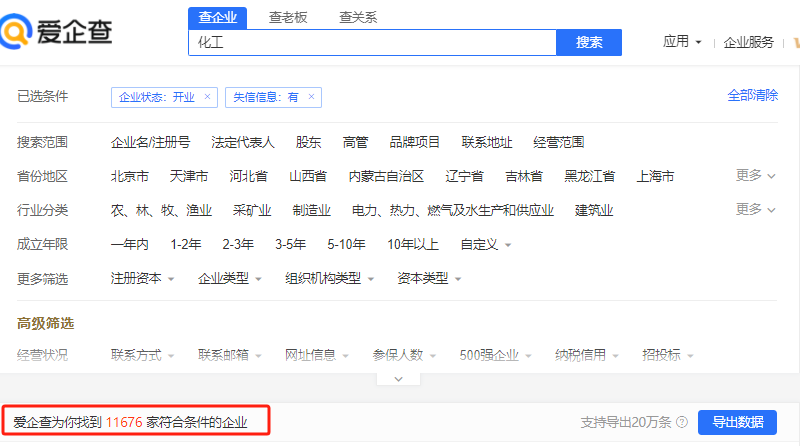
Task: Remove the 失信信息: 有 filter tag
Action: coord(311,97)
